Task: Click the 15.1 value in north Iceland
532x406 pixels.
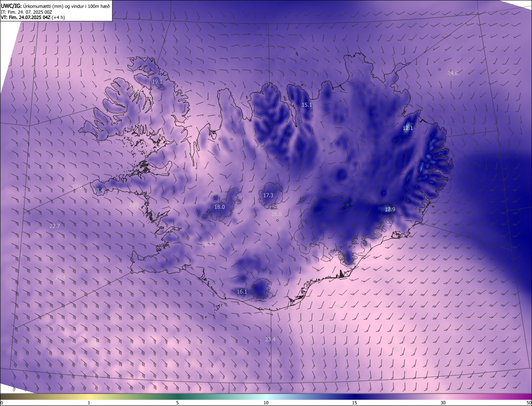Action: (x=307, y=105)
